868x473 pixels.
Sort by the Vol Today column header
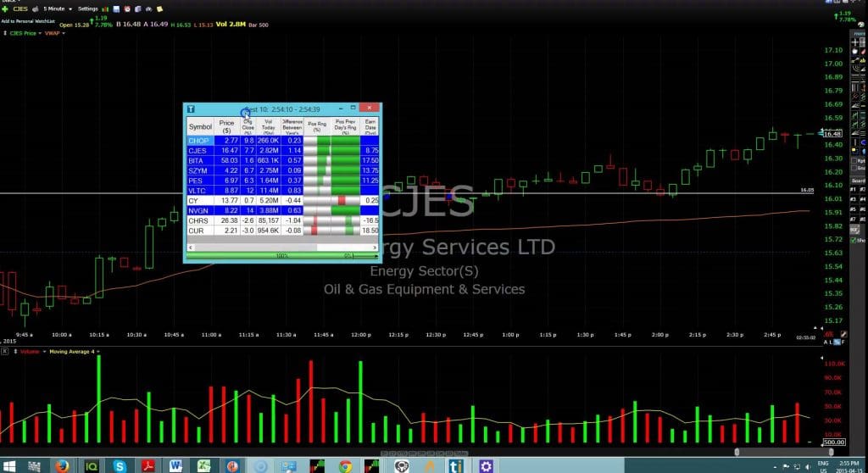pos(268,126)
